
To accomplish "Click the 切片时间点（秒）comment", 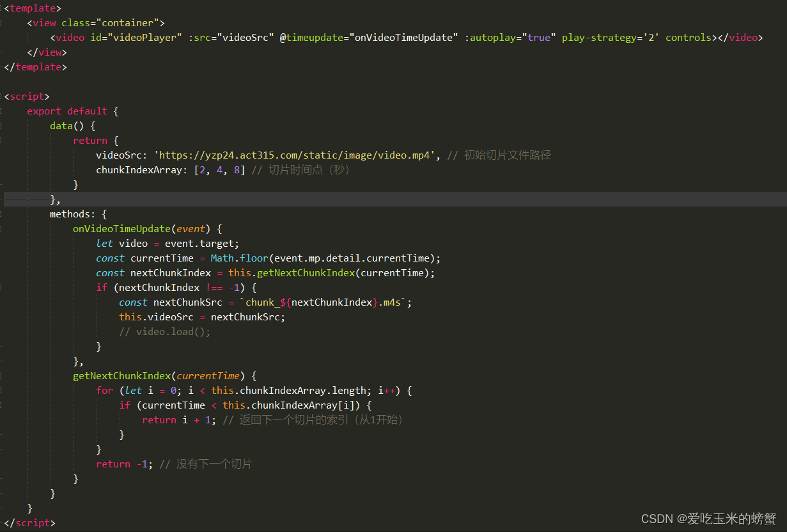I will tap(301, 170).
